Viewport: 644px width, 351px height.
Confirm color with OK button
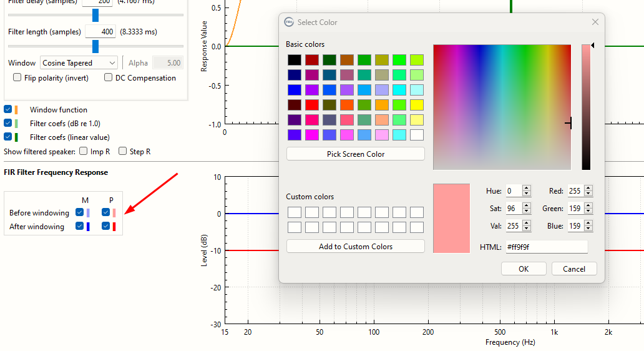click(x=524, y=269)
